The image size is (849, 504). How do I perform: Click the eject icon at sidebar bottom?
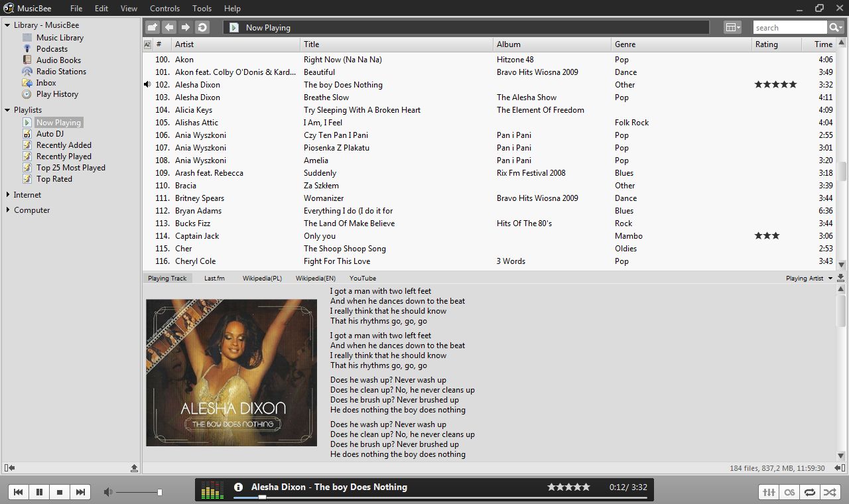pos(134,468)
